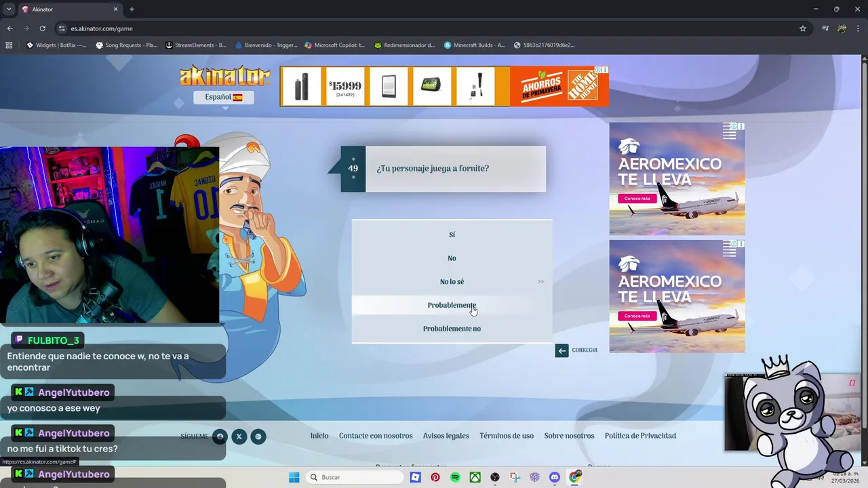
Task: Go to the Inicio footer link
Action: coord(319,436)
